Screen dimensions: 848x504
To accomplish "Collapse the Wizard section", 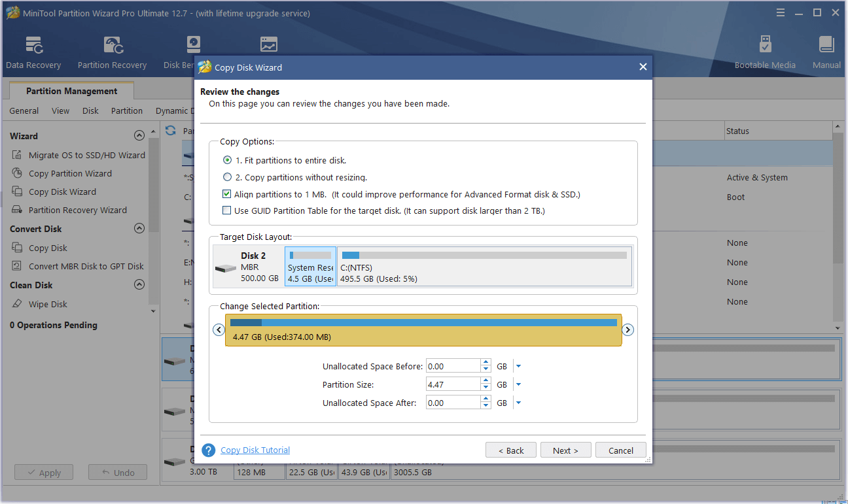I will point(139,135).
